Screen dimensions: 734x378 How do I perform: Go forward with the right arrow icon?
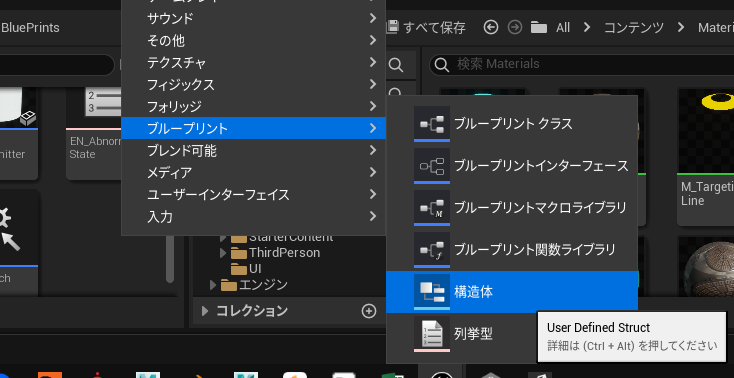tap(515, 28)
